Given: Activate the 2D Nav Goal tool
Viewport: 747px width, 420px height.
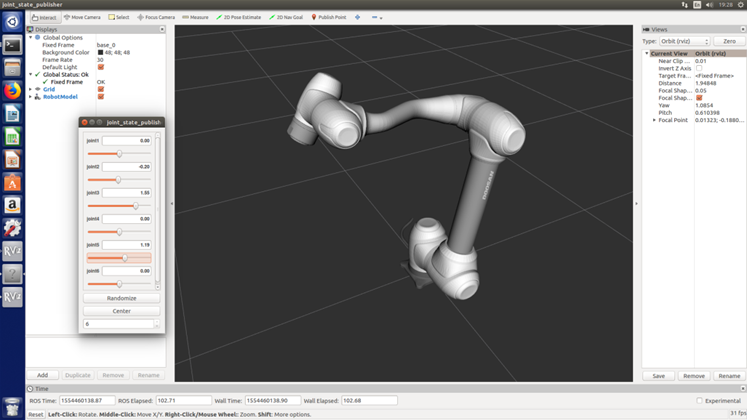Looking at the screenshot, I should [289, 17].
